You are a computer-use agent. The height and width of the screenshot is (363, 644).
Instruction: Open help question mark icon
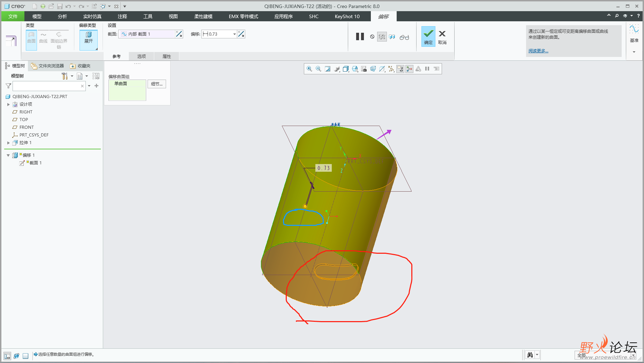point(638,16)
